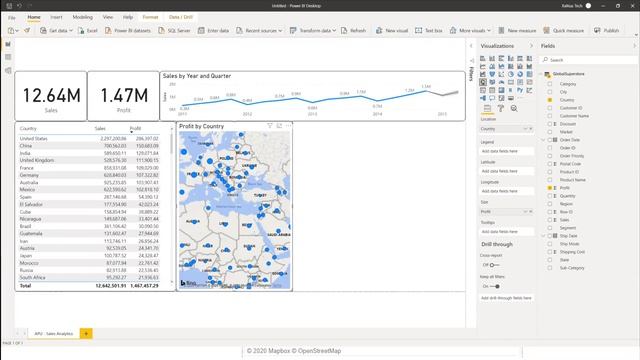The height and width of the screenshot is (360, 640).
Task: Open the Country field dropdown under Location
Action: pos(525,129)
